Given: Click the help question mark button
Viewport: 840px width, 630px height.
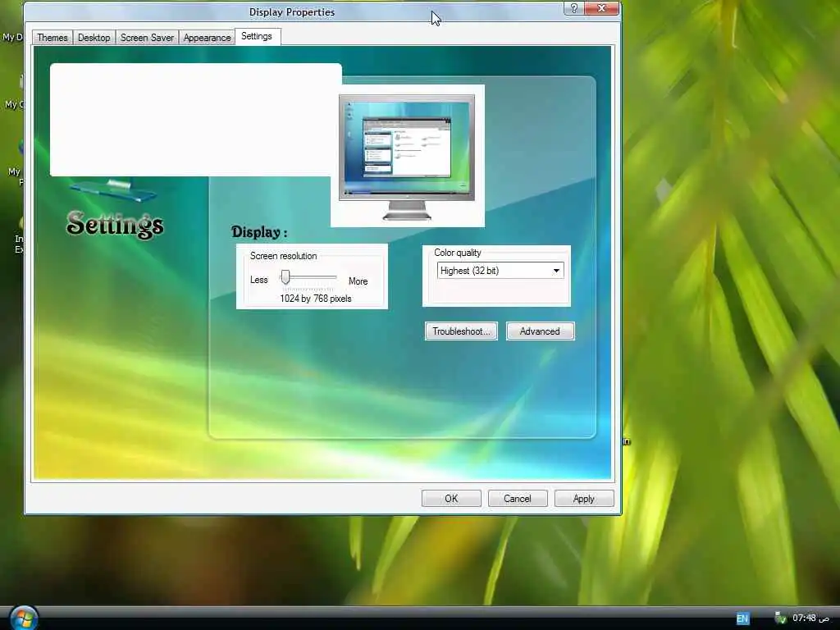Looking at the screenshot, I should coord(573,8).
